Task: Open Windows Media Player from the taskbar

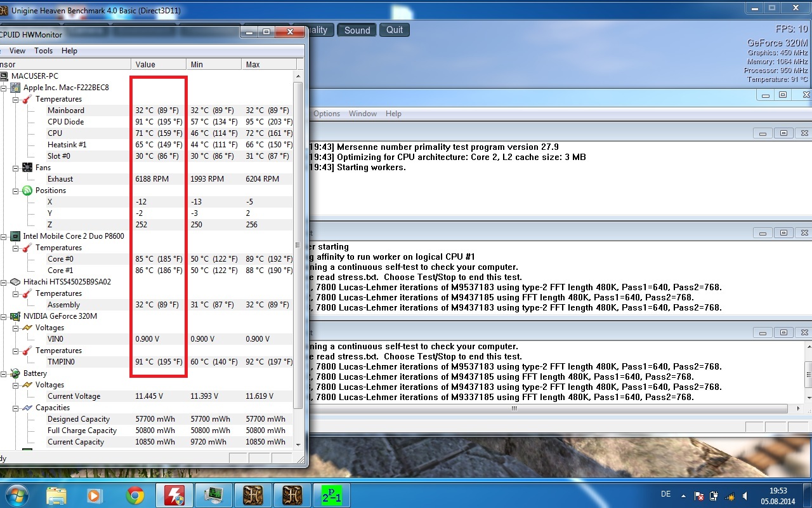Action: tap(95, 495)
